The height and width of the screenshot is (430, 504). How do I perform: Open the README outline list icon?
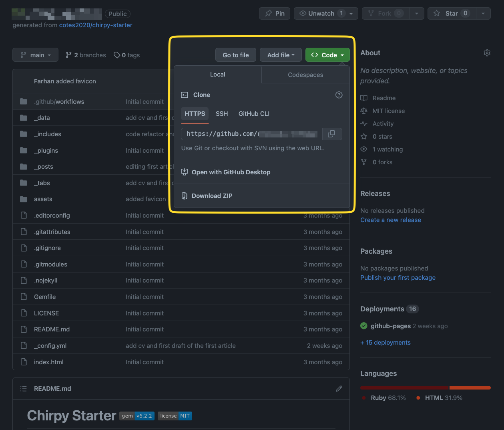(x=24, y=389)
